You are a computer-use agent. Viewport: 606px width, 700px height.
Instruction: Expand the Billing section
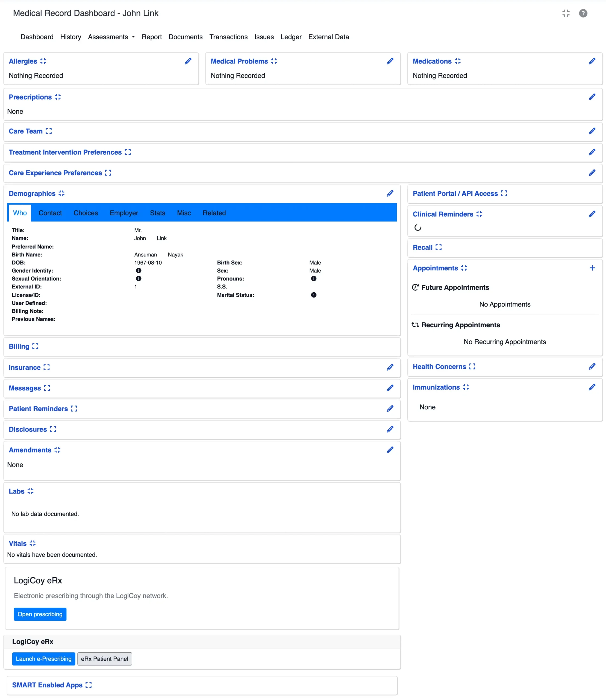pos(35,347)
